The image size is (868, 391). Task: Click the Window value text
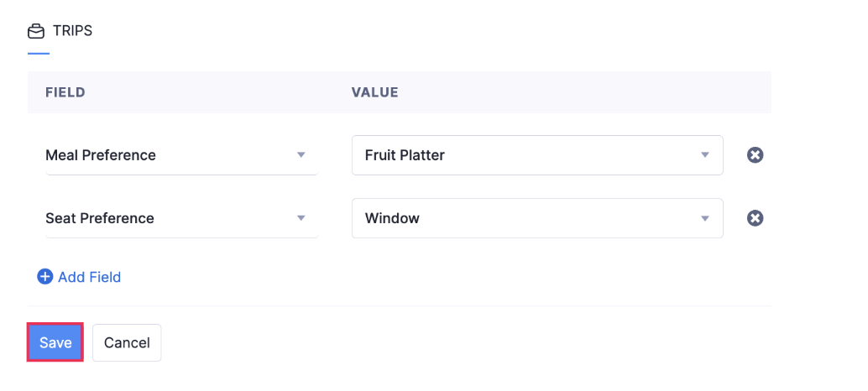(x=392, y=218)
